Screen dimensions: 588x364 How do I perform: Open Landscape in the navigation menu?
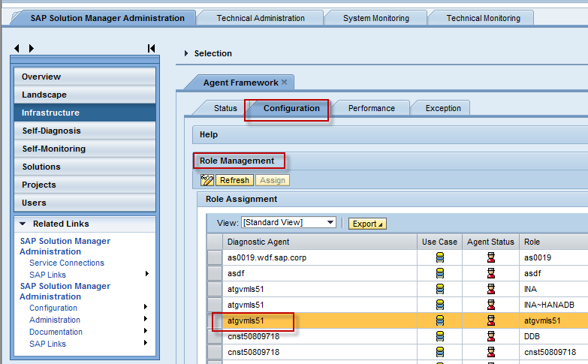point(85,95)
